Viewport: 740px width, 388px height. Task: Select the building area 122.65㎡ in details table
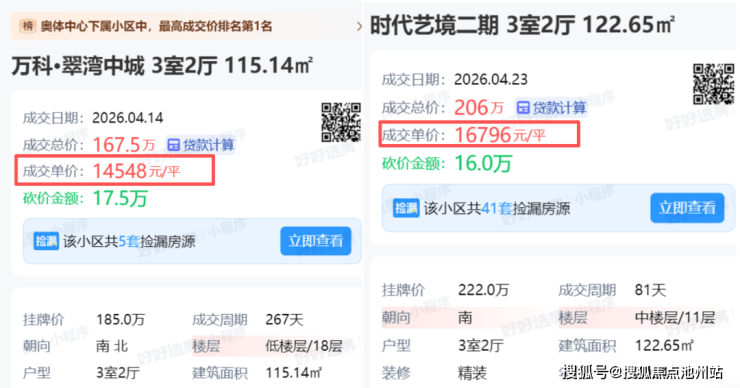pyautogui.click(x=664, y=346)
